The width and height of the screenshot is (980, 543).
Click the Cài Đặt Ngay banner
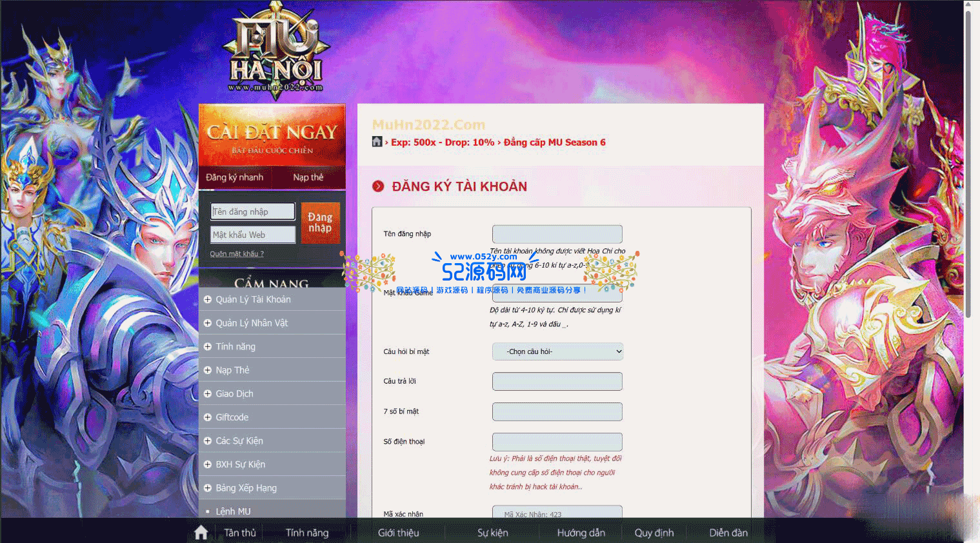[272, 136]
